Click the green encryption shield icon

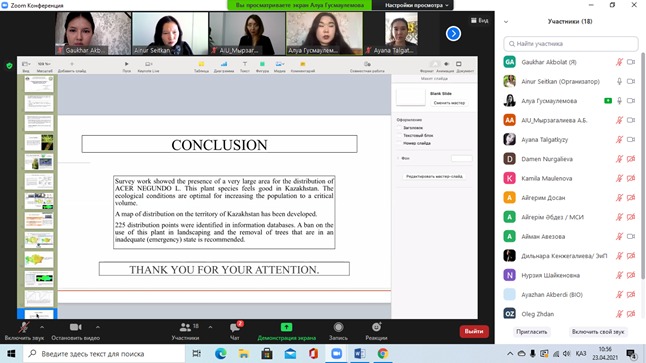9,66
